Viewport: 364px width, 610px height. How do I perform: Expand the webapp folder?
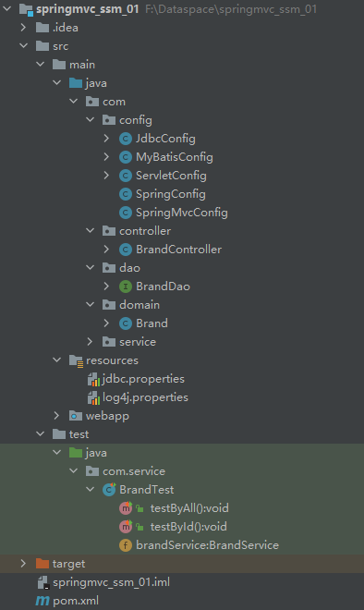coord(56,416)
